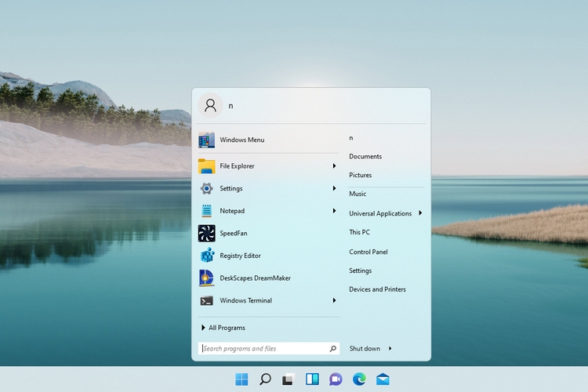Open File Explorer menu item label

coord(237,165)
